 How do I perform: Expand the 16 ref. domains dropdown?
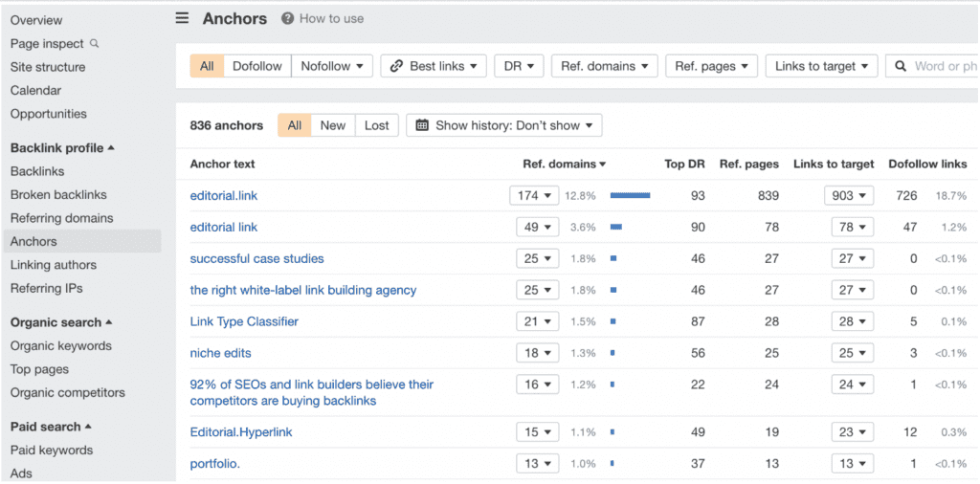(538, 385)
